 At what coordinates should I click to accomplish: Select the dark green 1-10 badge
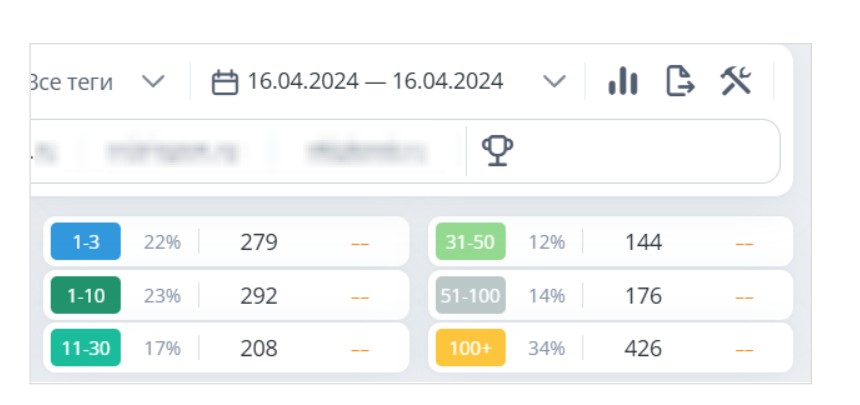(86, 295)
